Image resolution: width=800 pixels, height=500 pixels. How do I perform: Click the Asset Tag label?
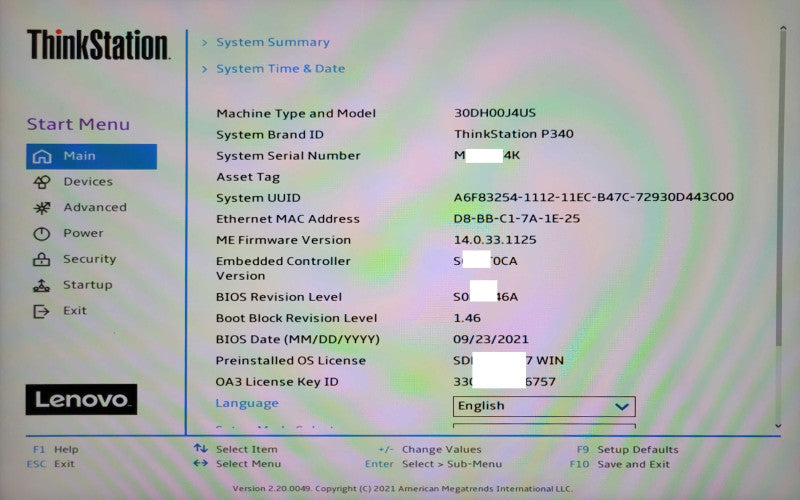tap(248, 177)
